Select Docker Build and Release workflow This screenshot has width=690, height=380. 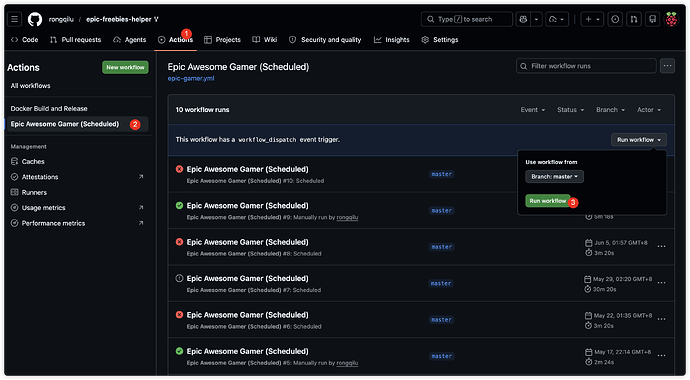[49, 109]
